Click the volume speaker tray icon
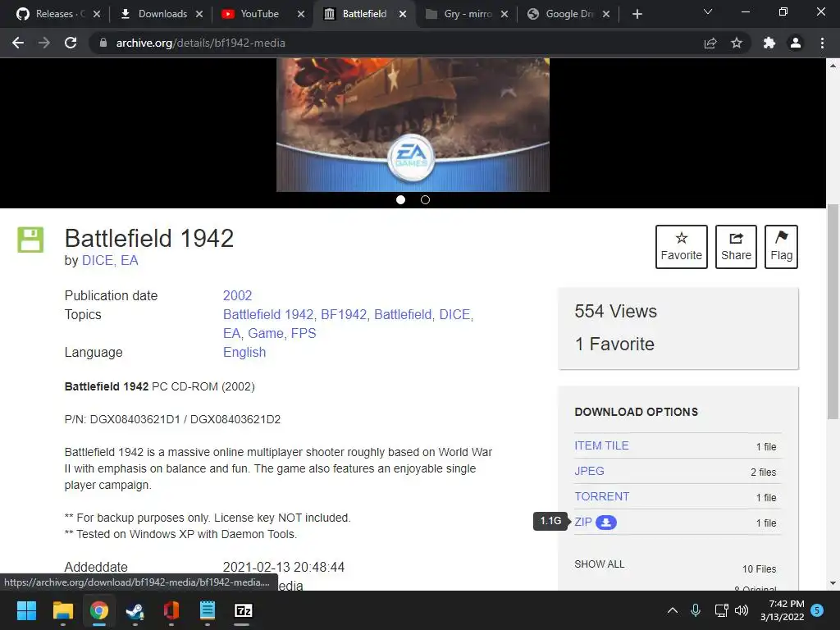The image size is (840, 630). click(742, 610)
